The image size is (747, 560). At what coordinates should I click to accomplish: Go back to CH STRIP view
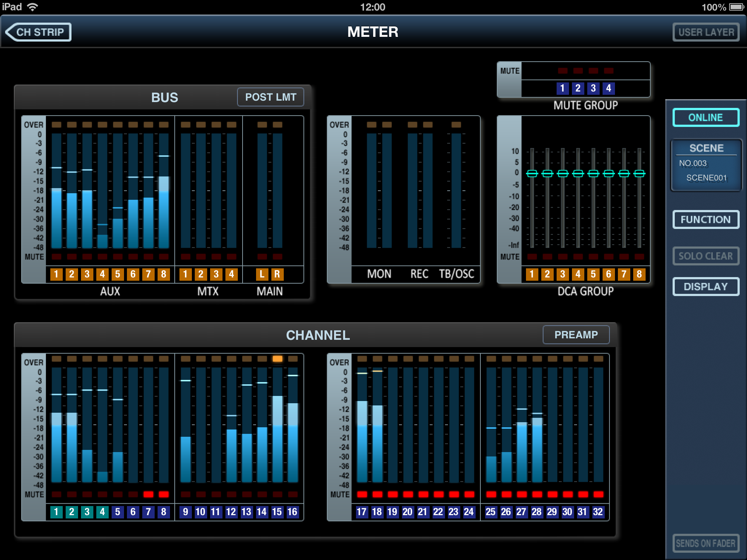38,32
